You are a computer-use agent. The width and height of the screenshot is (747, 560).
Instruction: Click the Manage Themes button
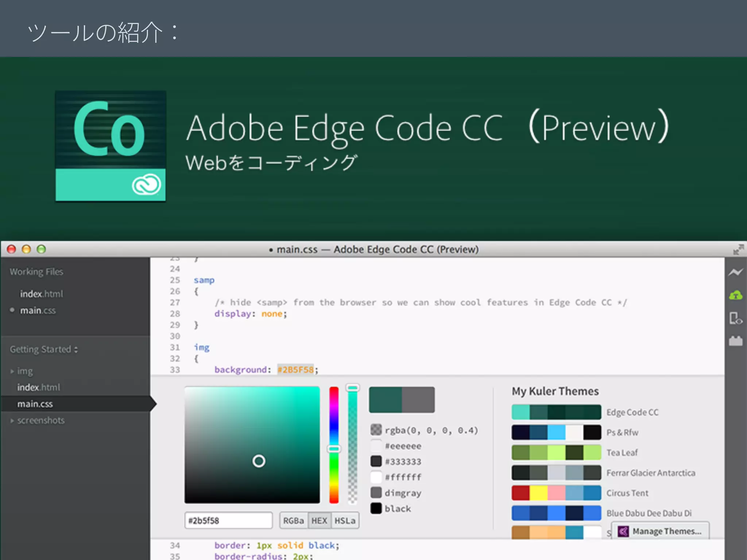click(661, 531)
